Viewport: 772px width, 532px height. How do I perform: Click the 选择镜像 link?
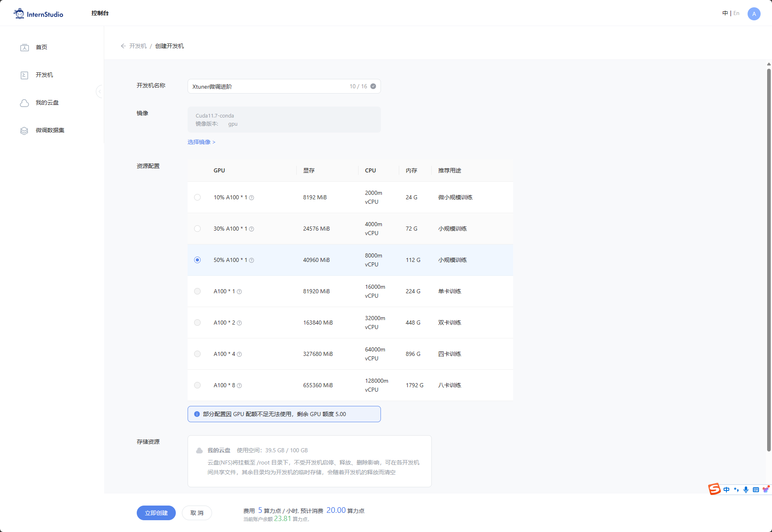tap(201, 142)
